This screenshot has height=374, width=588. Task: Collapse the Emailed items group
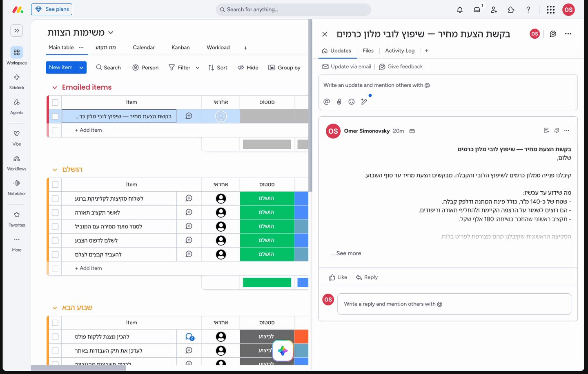click(x=55, y=87)
